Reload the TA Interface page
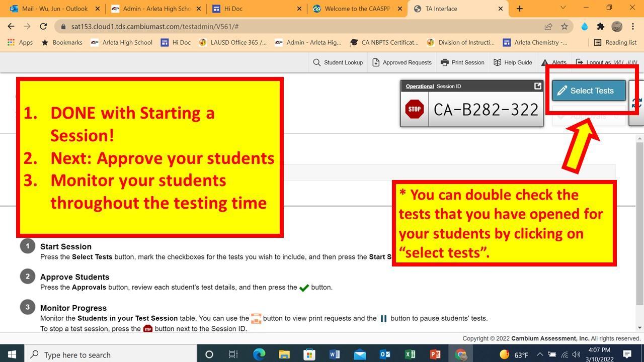644x362 pixels. coord(43,26)
